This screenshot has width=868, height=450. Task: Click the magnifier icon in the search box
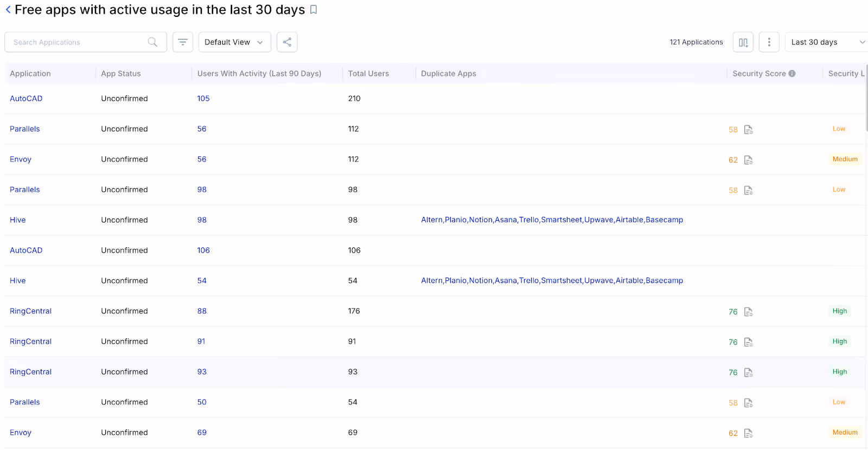click(x=152, y=42)
